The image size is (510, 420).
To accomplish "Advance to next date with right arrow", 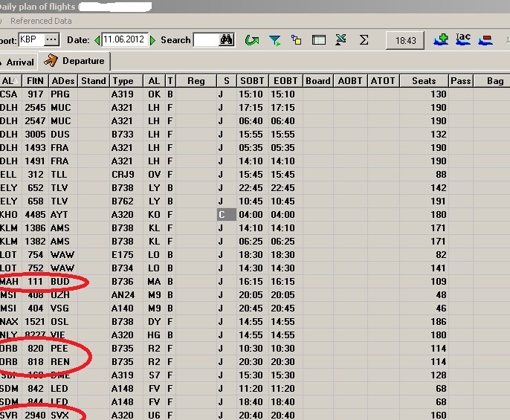I will (x=153, y=40).
